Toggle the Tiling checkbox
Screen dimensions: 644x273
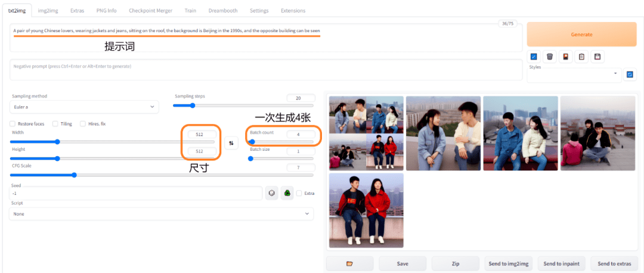pyautogui.click(x=55, y=124)
